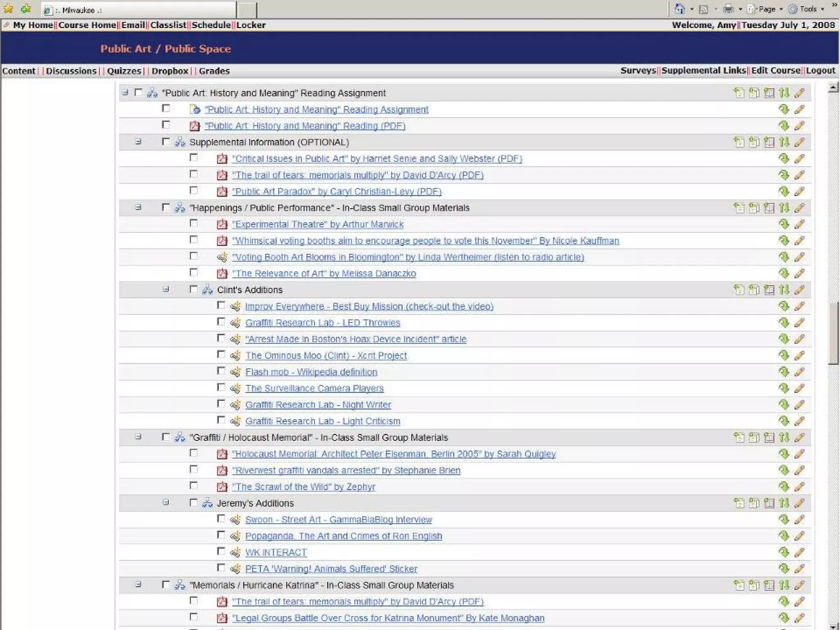Open Graffiti Research Lab - LED Throwies link
The width and height of the screenshot is (840, 630).
[x=322, y=323]
